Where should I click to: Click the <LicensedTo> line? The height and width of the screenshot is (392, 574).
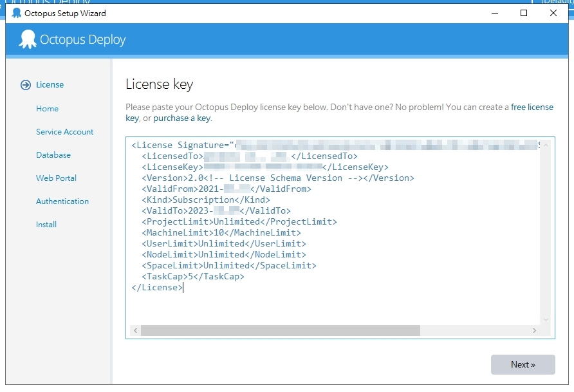249,156
